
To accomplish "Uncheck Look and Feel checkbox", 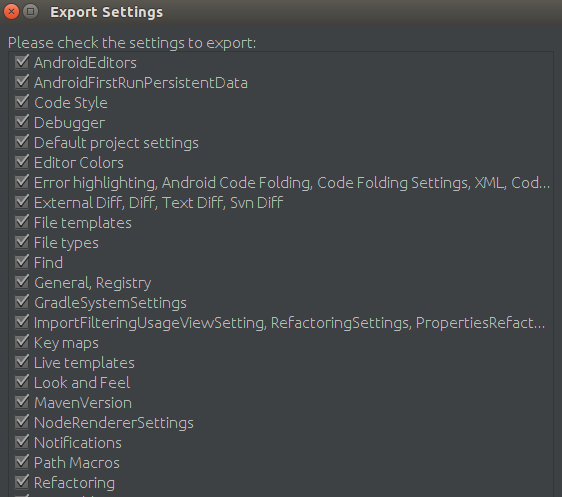I will click(x=22, y=382).
